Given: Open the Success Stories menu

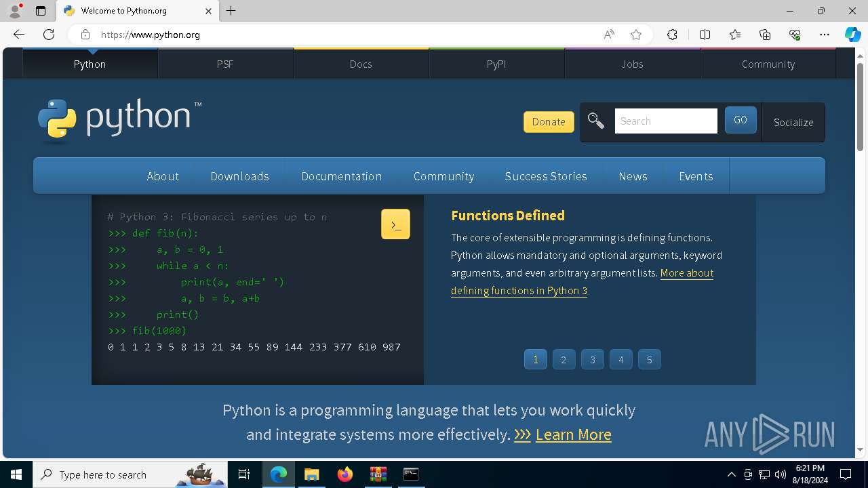Looking at the screenshot, I should click(546, 176).
